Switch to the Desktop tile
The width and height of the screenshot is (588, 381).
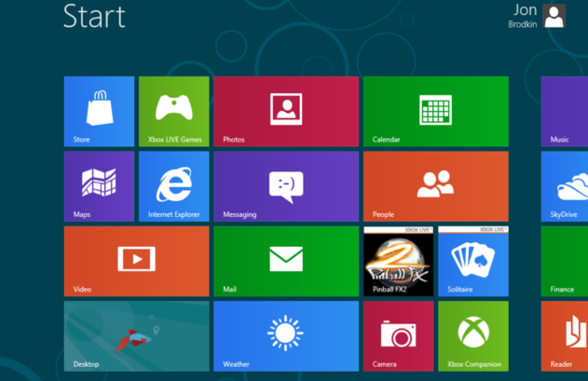click(x=136, y=335)
